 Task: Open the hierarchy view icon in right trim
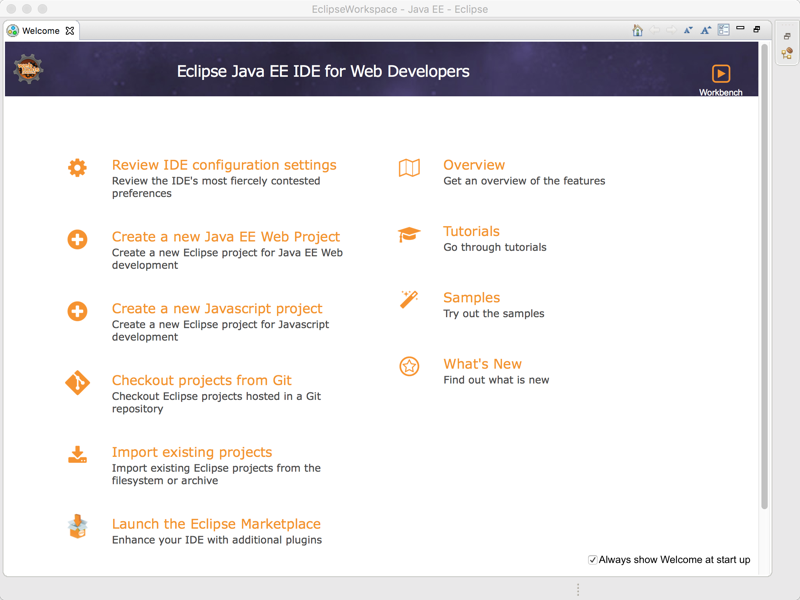pyautogui.click(x=787, y=53)
